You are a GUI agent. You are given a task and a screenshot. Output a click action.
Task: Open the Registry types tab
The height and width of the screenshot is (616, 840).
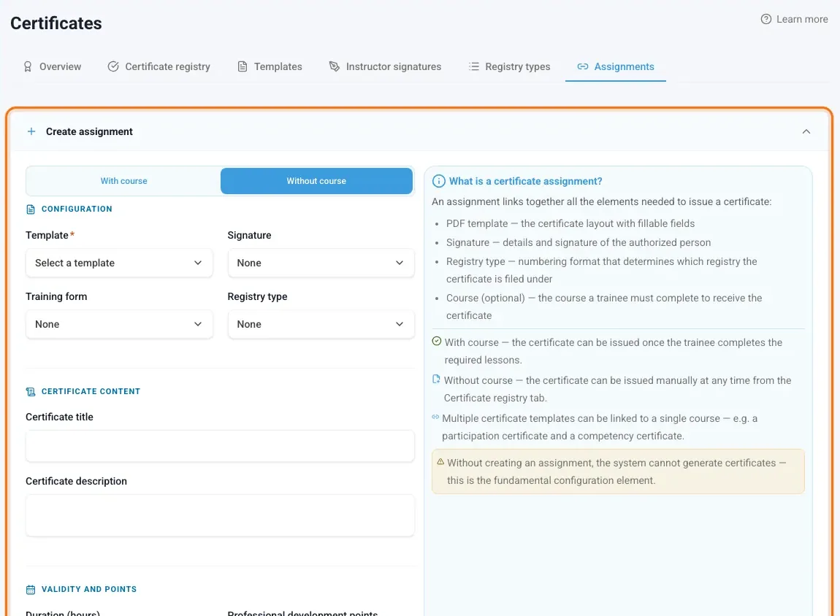(509, 66)
